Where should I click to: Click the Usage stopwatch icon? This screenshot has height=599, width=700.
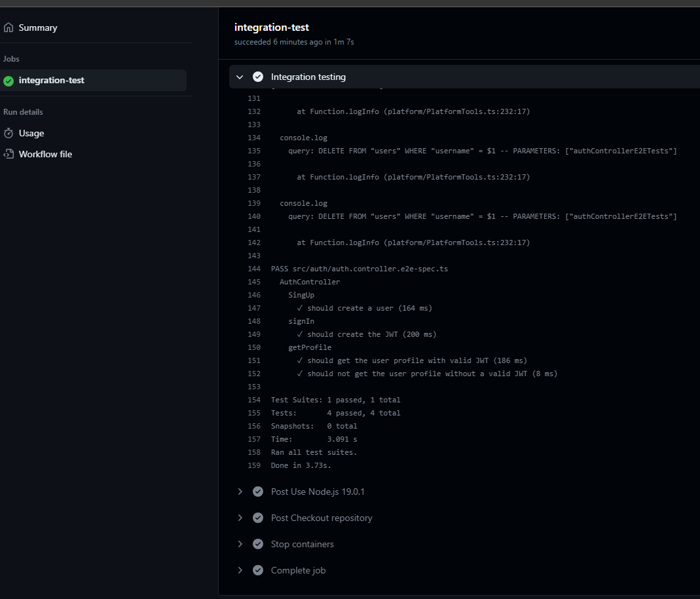(9, 133)
